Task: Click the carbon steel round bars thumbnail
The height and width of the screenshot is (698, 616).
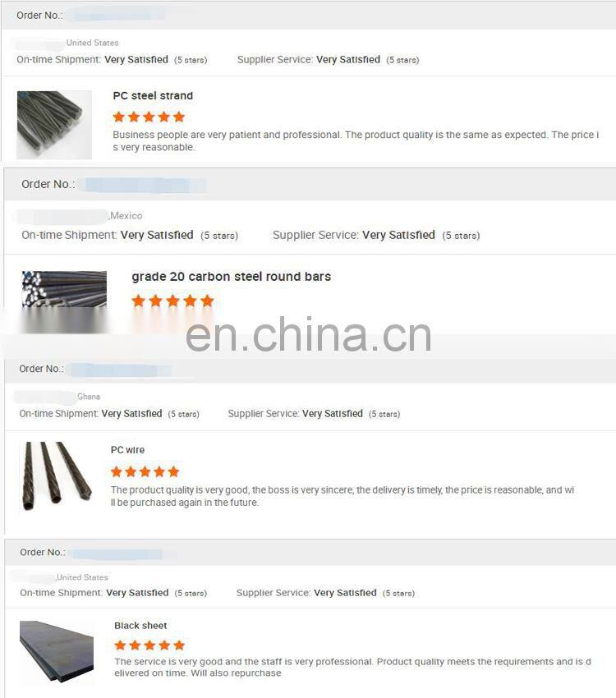Action: point(65,301)
